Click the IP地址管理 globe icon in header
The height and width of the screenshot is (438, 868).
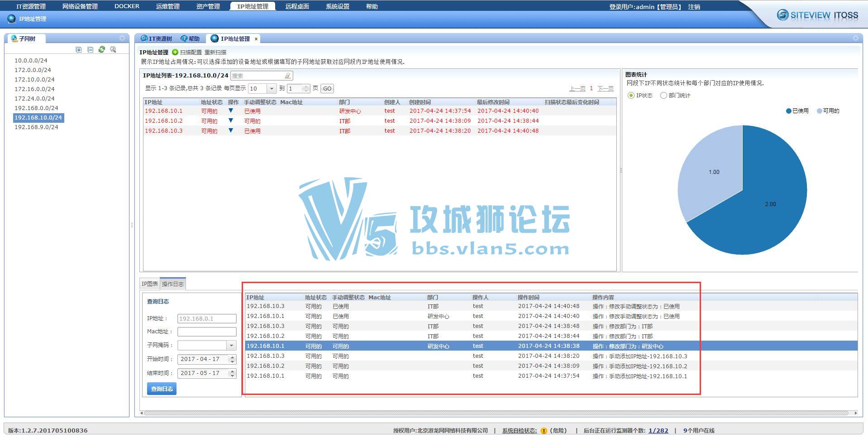click(12, 19)
